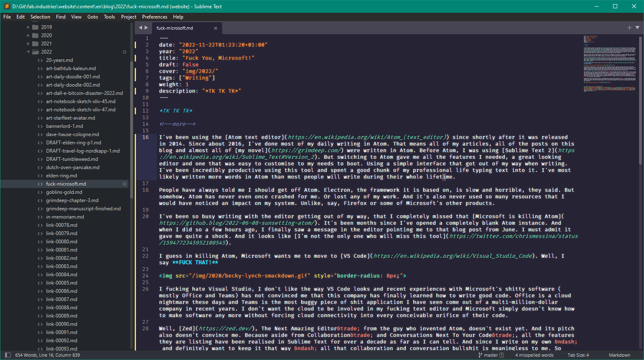Collapse the 2022 folder
The height and width of the screenshot is (360, 644).
click(x=28, y=52)
